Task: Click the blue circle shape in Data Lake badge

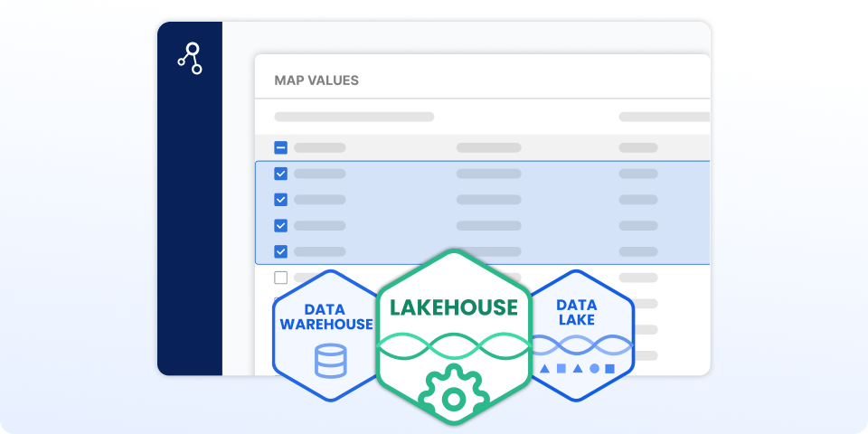Action: (594, 368)
